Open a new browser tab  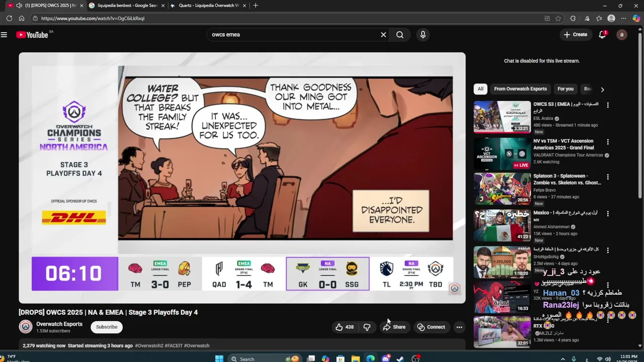click(256, 6)
